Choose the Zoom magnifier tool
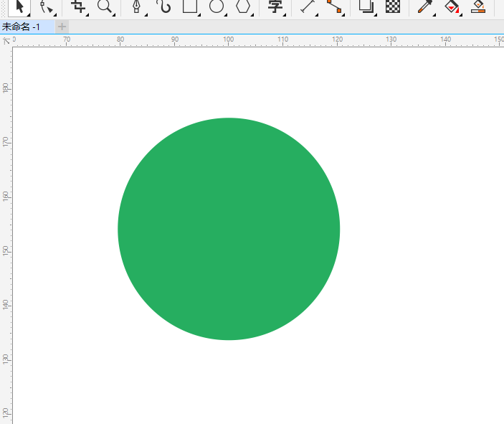This screenshot has height=424, width=504. [105, 7]
